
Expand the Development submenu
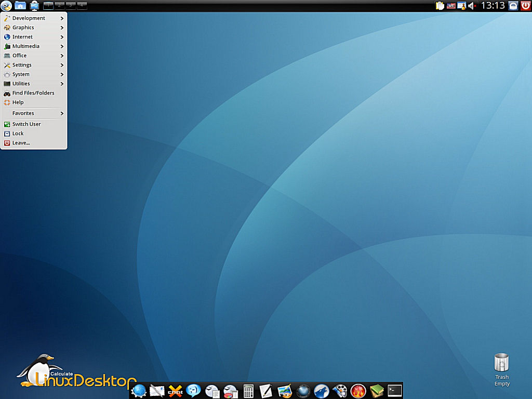[x=34, y=18]
